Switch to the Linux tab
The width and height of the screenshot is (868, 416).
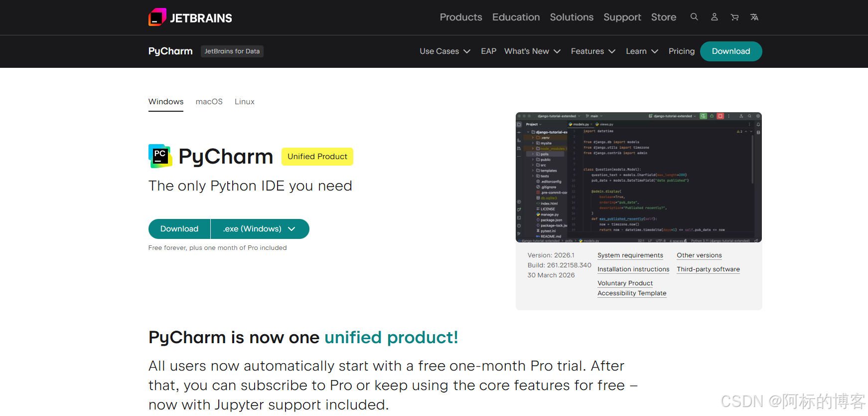(x=245, y=102)
